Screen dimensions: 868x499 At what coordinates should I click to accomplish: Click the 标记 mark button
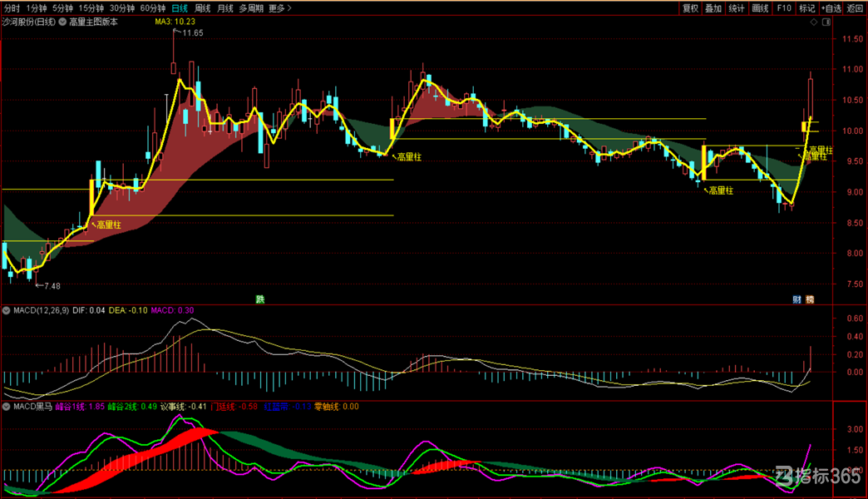(x=807, y=8)
